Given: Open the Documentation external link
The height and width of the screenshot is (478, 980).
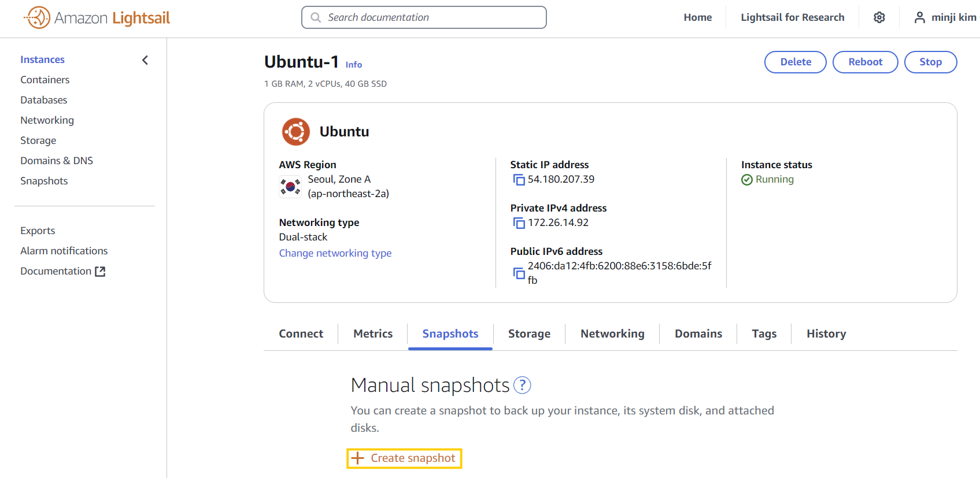Looking at the screenshot, I should 62,271.
